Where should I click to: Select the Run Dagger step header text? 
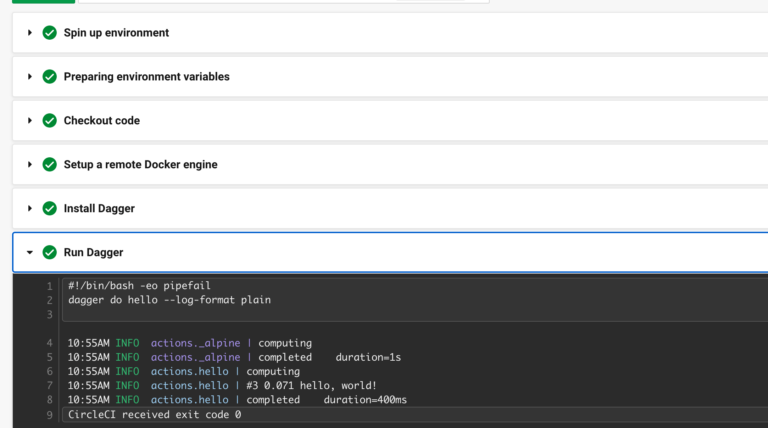(x=93, y=253)
